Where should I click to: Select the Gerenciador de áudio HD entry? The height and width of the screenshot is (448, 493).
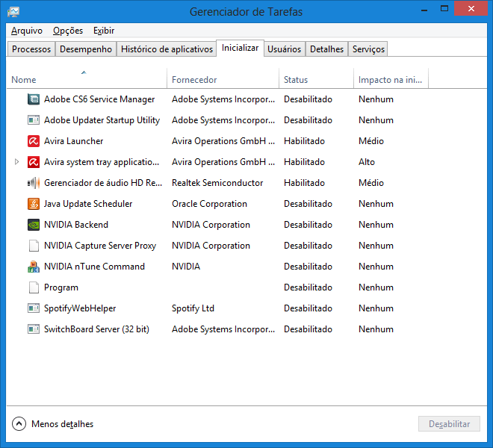pyautogui.click(x=103, y=183)
